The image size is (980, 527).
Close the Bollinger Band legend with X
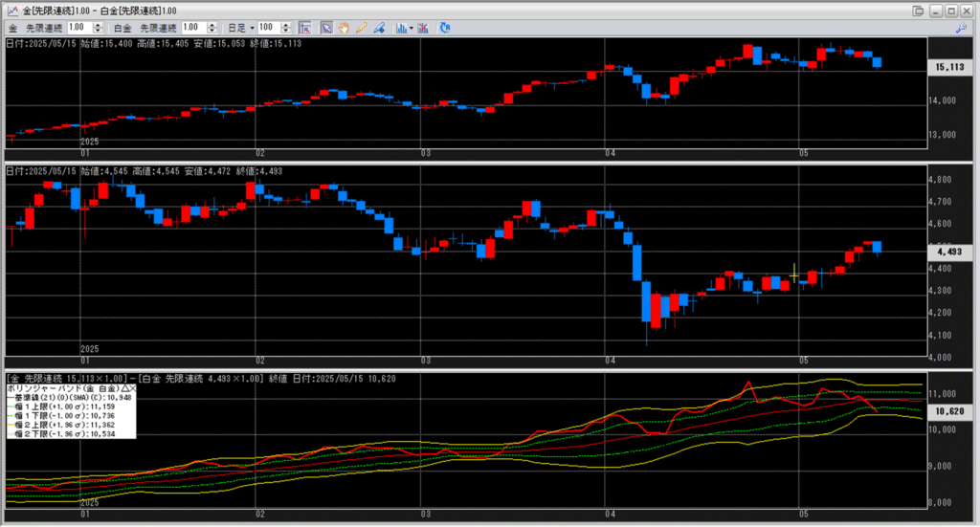click(x=133, y=389)
